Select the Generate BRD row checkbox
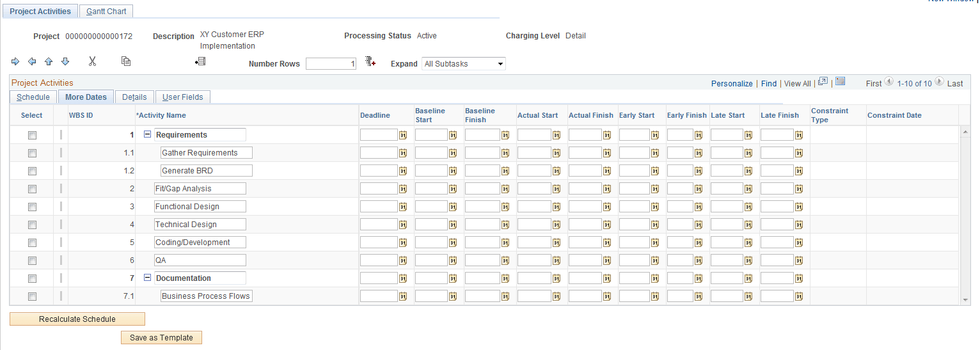This screenshot has height=350, width=980. pyautogui.click(x=32, y=171)
